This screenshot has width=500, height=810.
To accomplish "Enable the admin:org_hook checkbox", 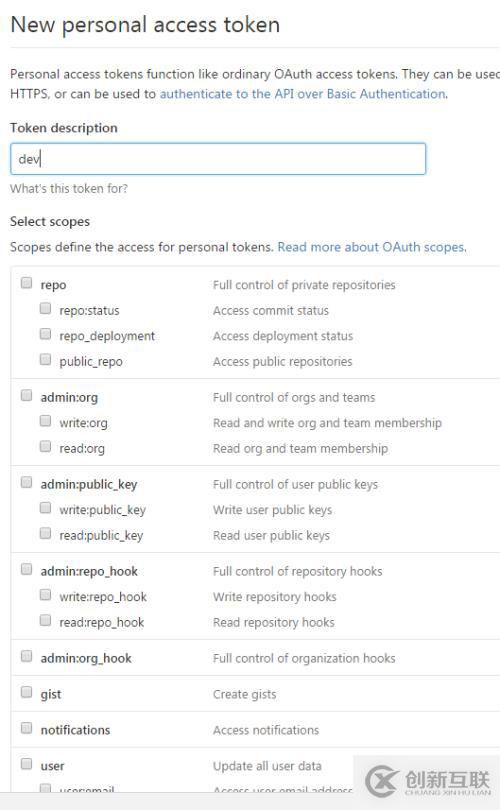I will click(26, 656).
